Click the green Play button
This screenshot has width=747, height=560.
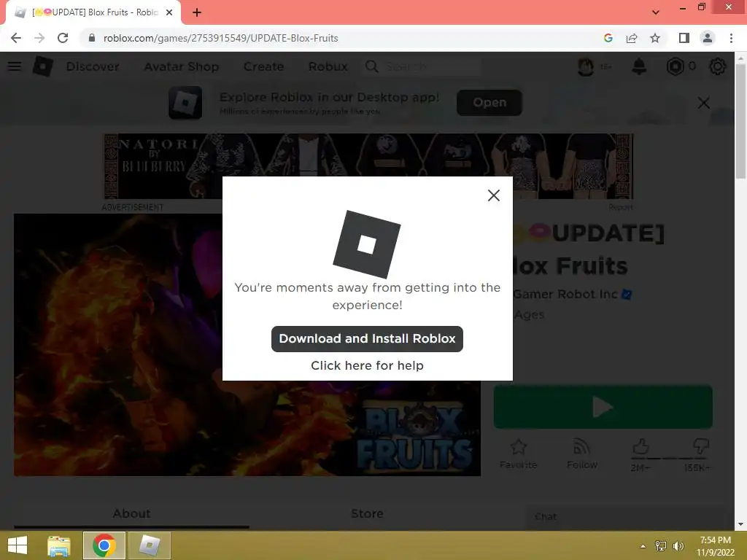click(x=603, y=407)
